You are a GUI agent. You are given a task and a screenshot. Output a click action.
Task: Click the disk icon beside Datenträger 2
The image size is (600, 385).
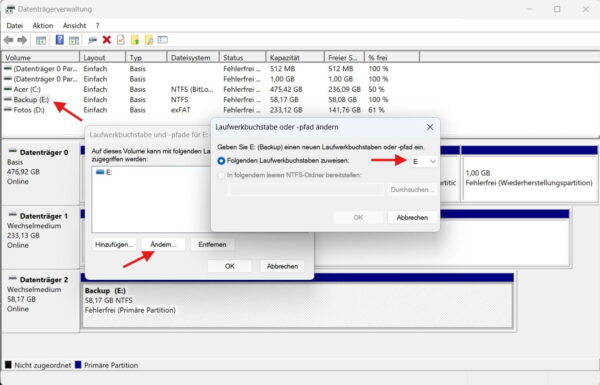pos(13,279)
